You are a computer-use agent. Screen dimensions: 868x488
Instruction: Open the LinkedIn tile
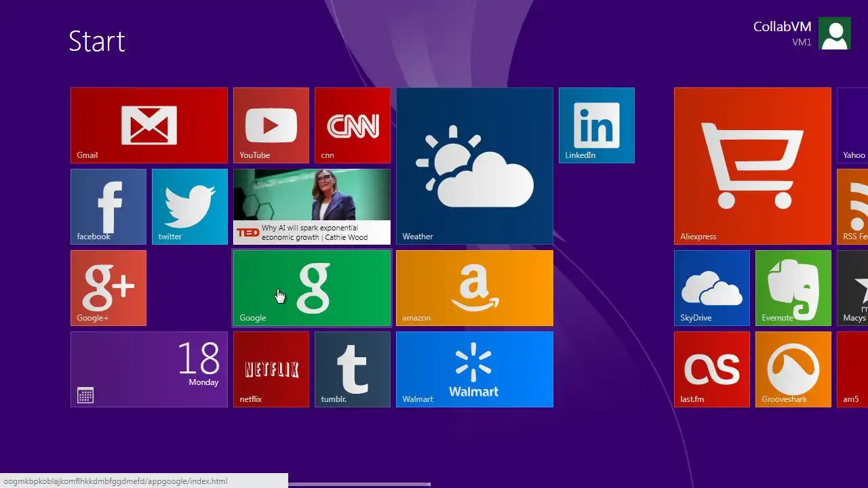(x=597, y=125)
